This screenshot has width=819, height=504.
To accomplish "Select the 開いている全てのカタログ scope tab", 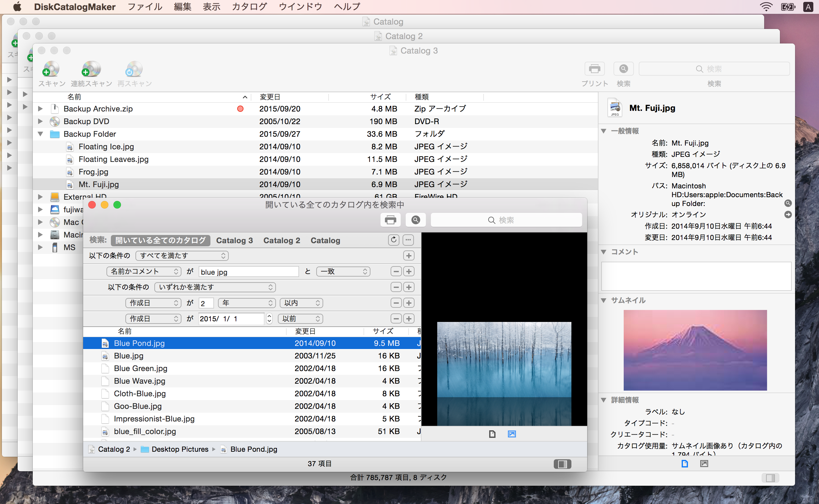I will [160, 240].
